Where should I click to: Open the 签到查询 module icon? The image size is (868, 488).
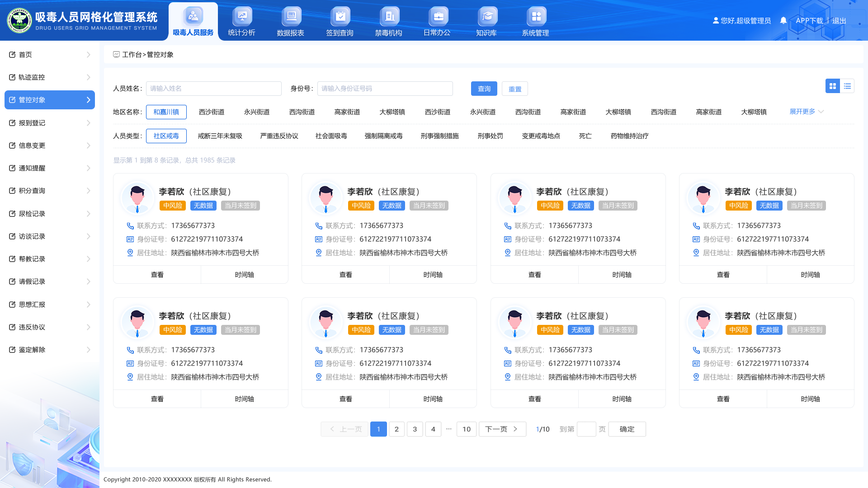[340, 17]
